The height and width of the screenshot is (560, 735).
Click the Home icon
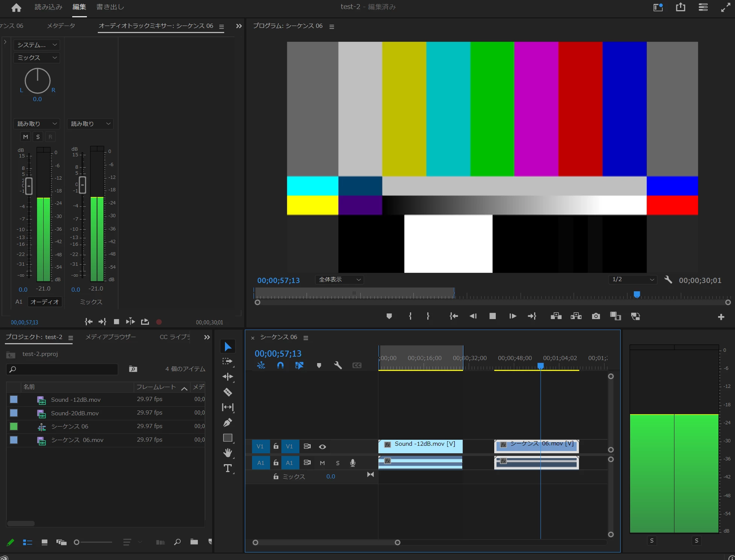(x=16, y=7)
